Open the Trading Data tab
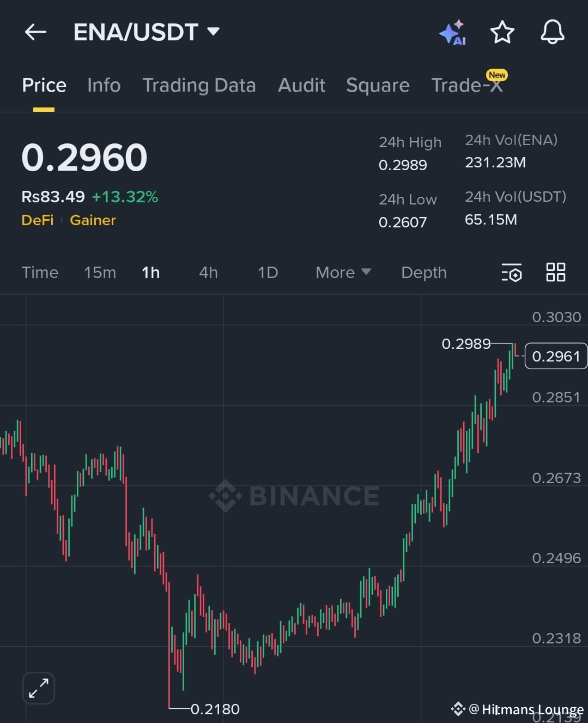Screen dimensions: 588x723 (199, 85)
